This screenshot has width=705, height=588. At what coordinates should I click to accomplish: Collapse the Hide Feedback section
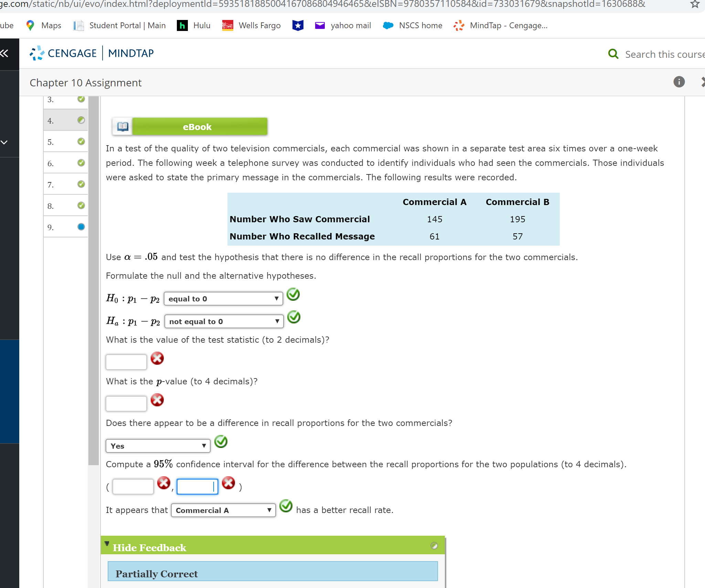pos(149,547)
